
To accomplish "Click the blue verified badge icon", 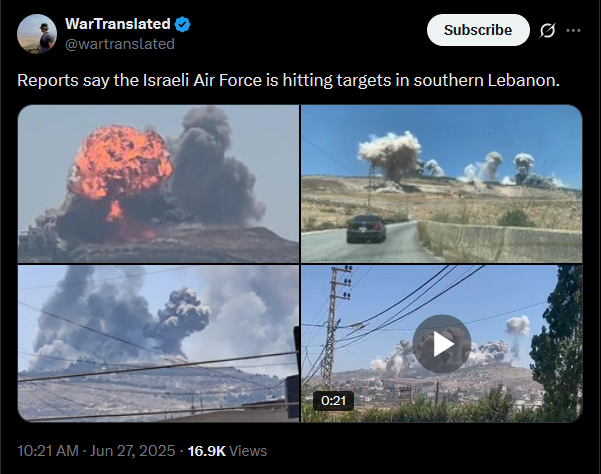I will (182, 24).
